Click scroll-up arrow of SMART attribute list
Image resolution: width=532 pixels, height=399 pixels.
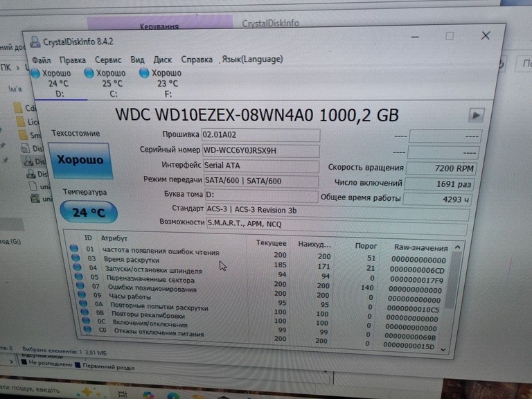click(457, 247)
